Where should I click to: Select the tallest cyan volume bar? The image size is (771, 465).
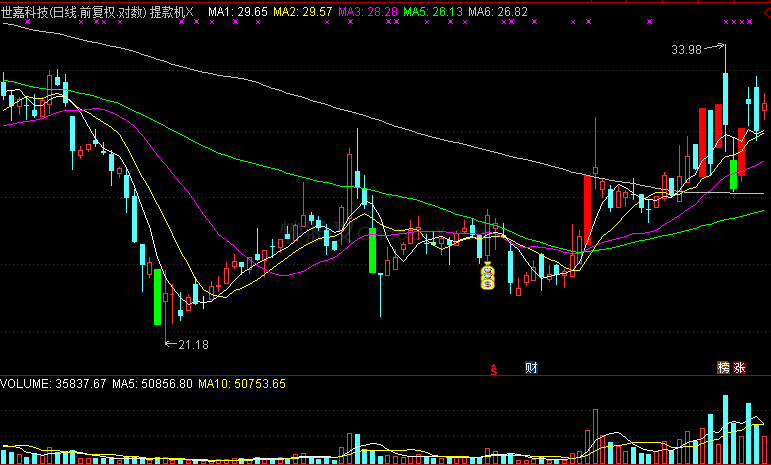click(725, 430)
